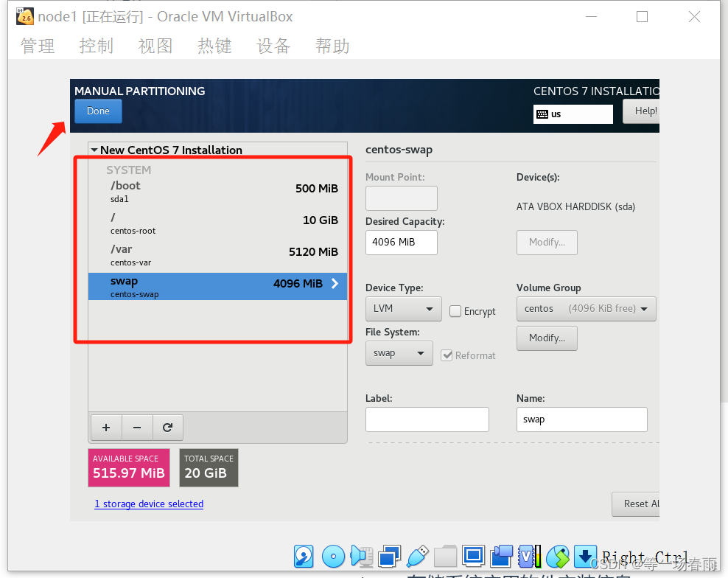Open the 视图 menu
Viewport: 728px width, 578px height.
(155, 46)
